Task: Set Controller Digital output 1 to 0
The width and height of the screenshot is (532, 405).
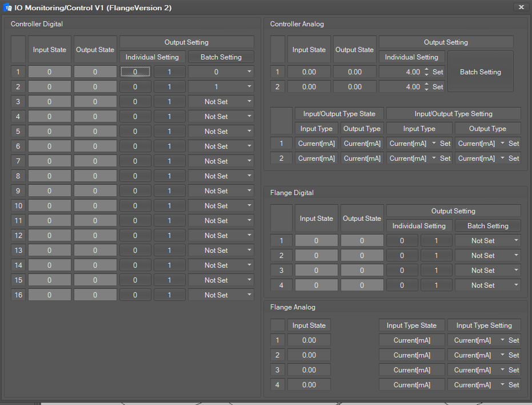Action: [135, 72]
